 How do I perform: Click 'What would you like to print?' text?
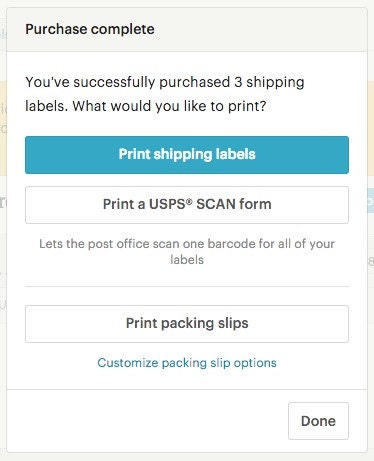(x=169, y=106)
